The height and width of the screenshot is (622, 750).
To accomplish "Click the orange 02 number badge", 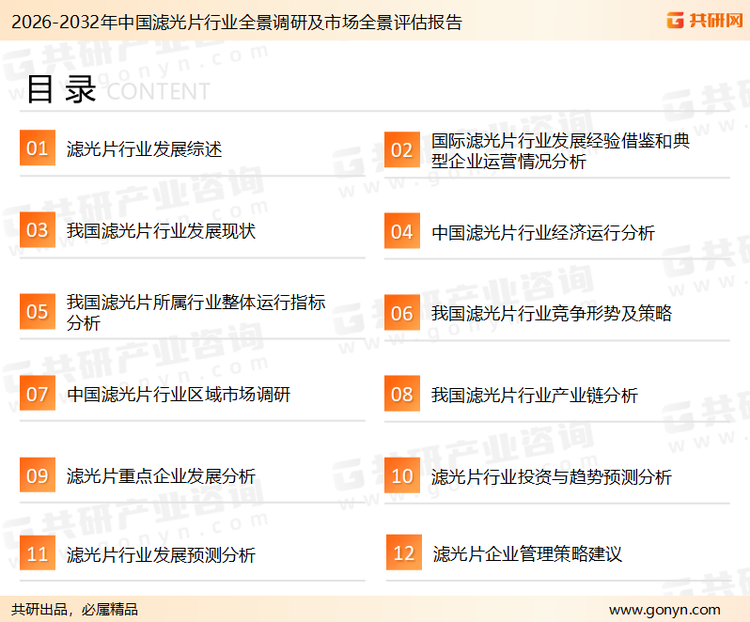I will [x=402, y=150].
